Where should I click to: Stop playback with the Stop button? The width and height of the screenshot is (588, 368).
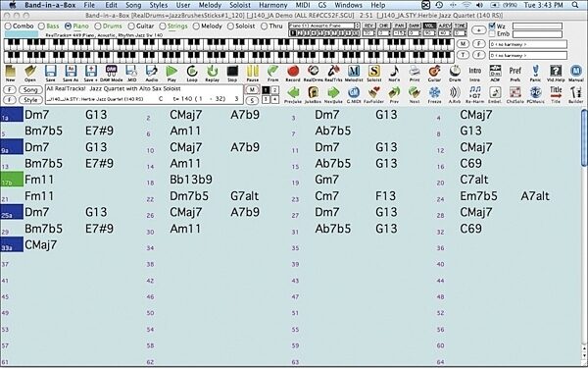point(232,73)
